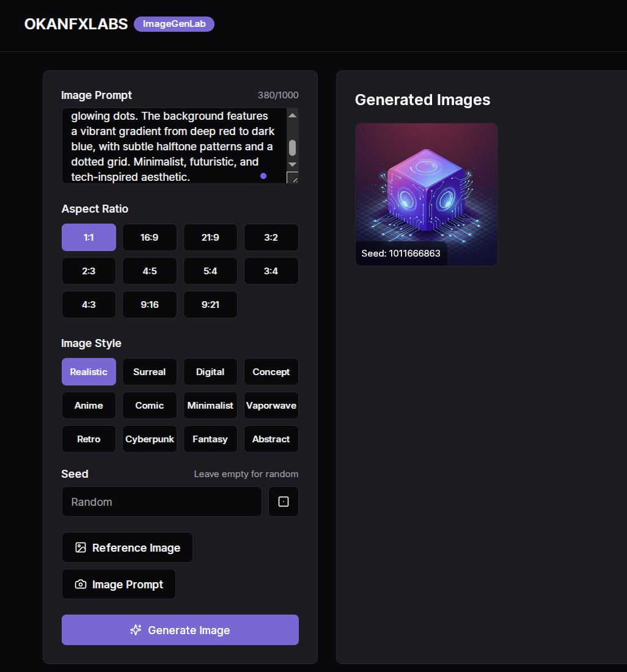Open the OKANFXLABS home link
The image size is (627, 672).
click(x=76, y=24)
